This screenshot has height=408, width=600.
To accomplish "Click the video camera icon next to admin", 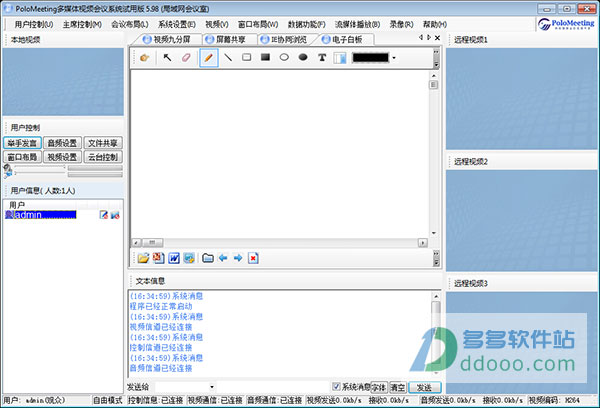I will click(115, 215).
